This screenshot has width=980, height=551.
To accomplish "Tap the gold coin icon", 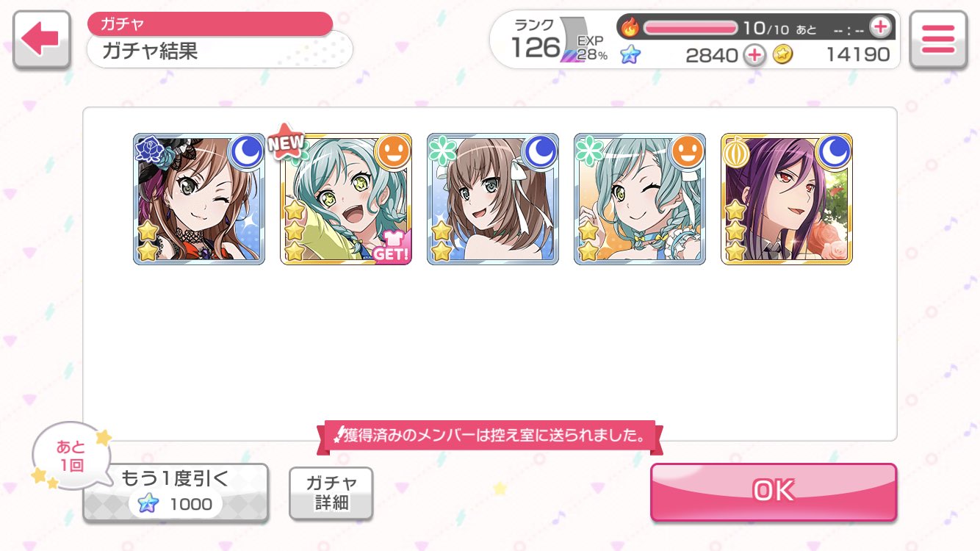I will pos(783,54).
